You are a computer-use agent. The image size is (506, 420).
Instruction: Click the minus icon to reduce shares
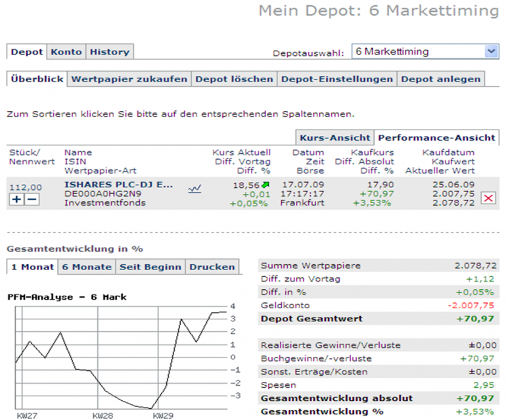[x=32, y=199]
